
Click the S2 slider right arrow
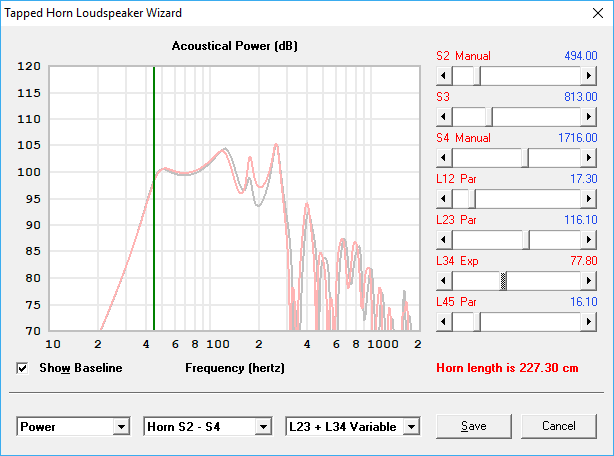coord(589,76)
